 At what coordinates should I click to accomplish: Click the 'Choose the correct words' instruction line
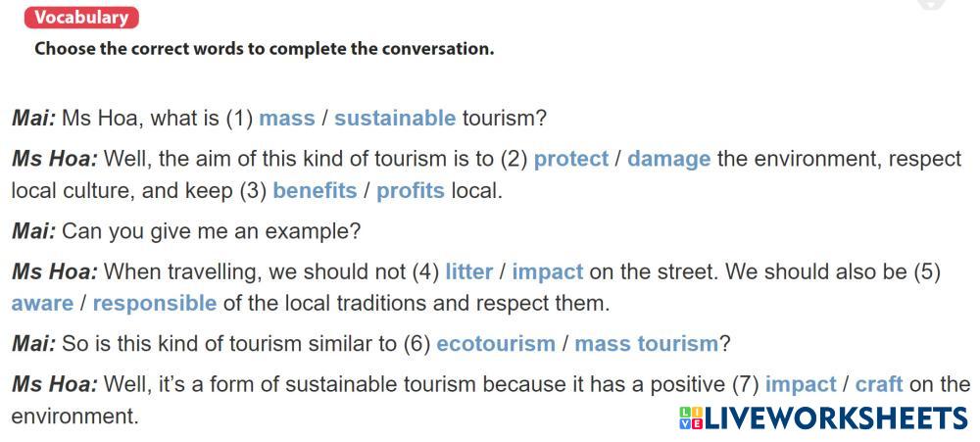click(264, 48)
